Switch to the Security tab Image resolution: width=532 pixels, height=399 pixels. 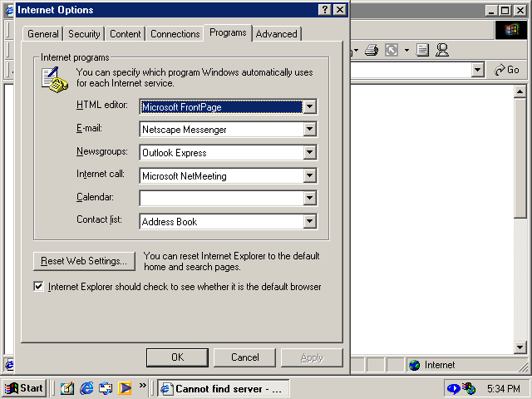(84, 34)
